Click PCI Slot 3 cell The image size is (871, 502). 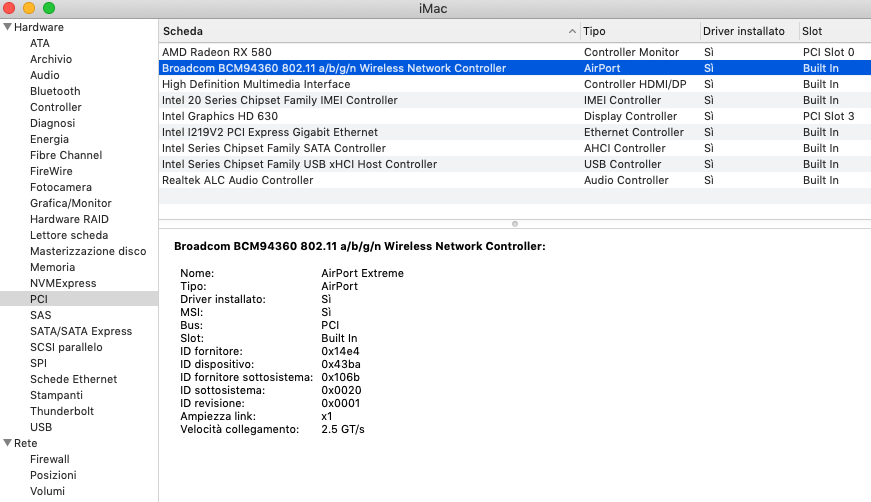coord(828,116)
